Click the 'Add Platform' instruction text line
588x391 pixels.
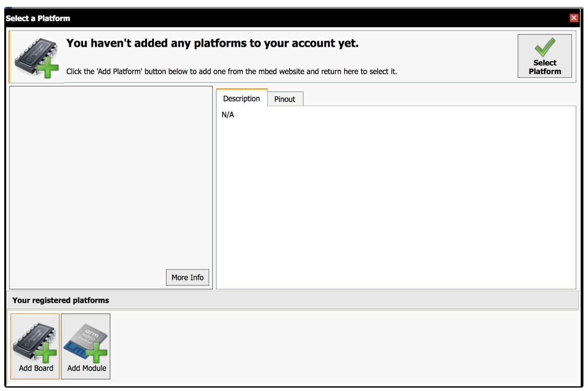[231, 72]
